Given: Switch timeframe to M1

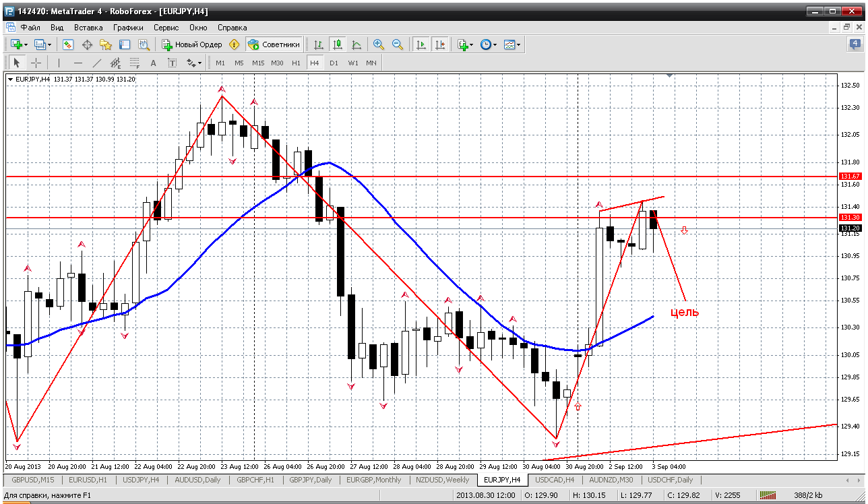Looking at the screenshot, I should [220, 63].
